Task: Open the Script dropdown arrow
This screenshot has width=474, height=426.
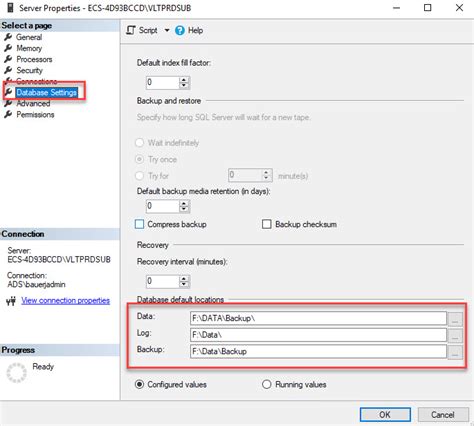Action: pos(167,30)
